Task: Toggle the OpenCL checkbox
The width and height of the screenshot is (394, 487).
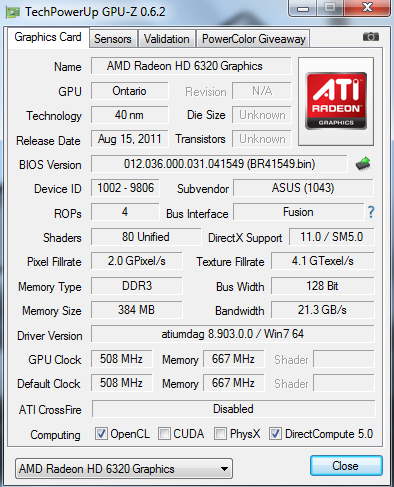Action: pos(101,434)
